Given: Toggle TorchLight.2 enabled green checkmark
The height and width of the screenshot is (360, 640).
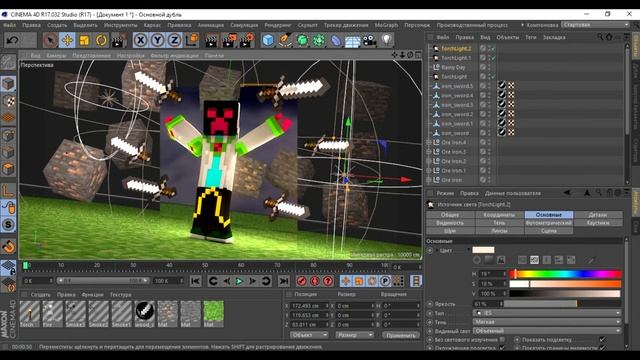Looking at the screenshot, I should [x=493, y=49].
